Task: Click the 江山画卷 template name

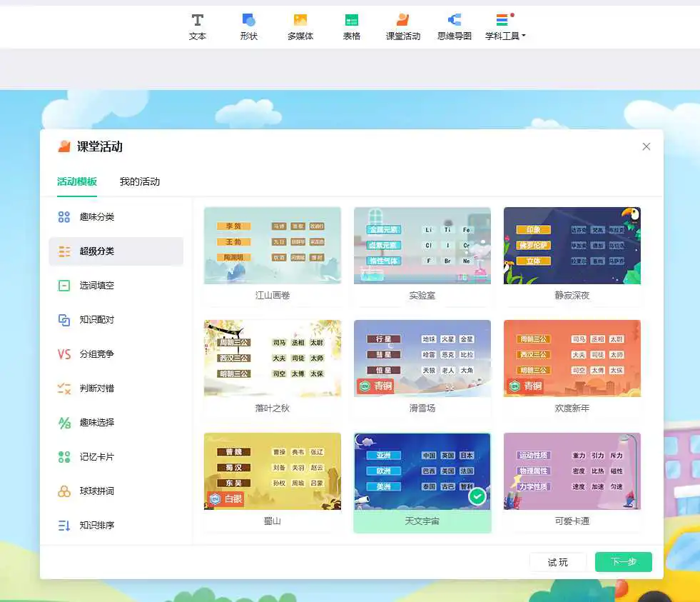Action: pos(273,296)
